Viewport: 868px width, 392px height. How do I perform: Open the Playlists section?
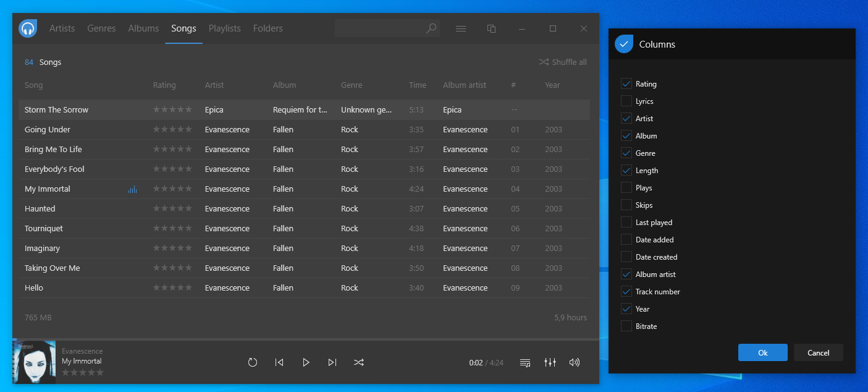point(224,28)
